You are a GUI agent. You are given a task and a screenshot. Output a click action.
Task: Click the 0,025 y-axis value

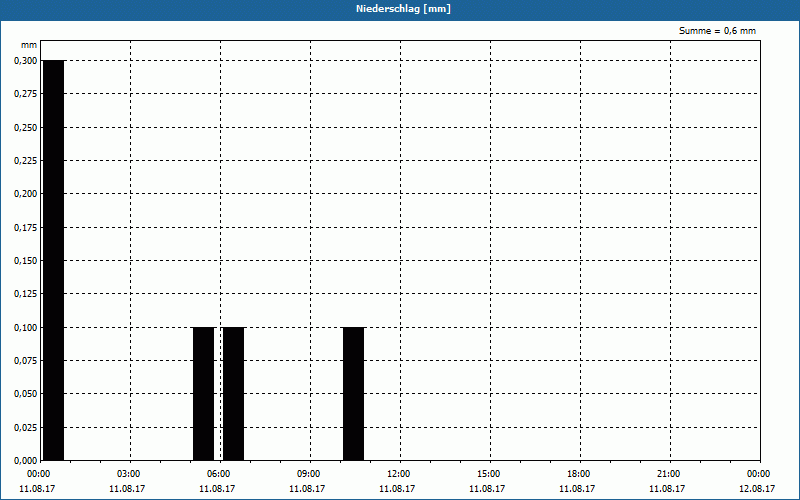[x=26, y=428]
